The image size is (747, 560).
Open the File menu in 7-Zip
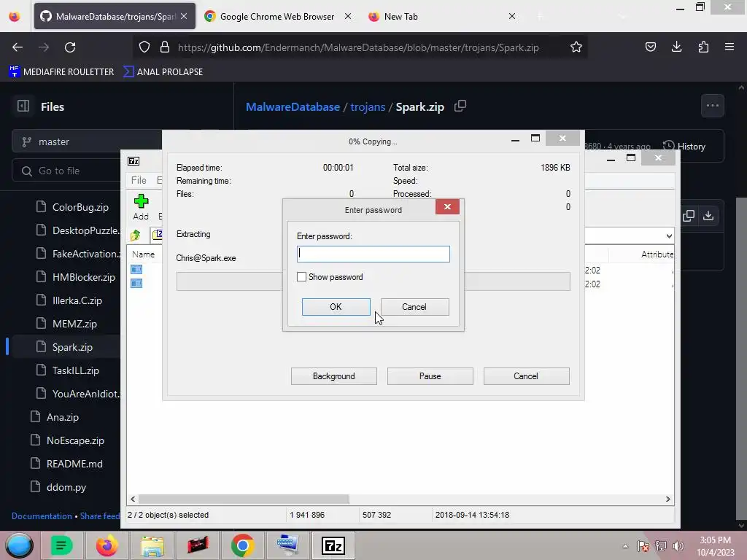pos(139,180)
